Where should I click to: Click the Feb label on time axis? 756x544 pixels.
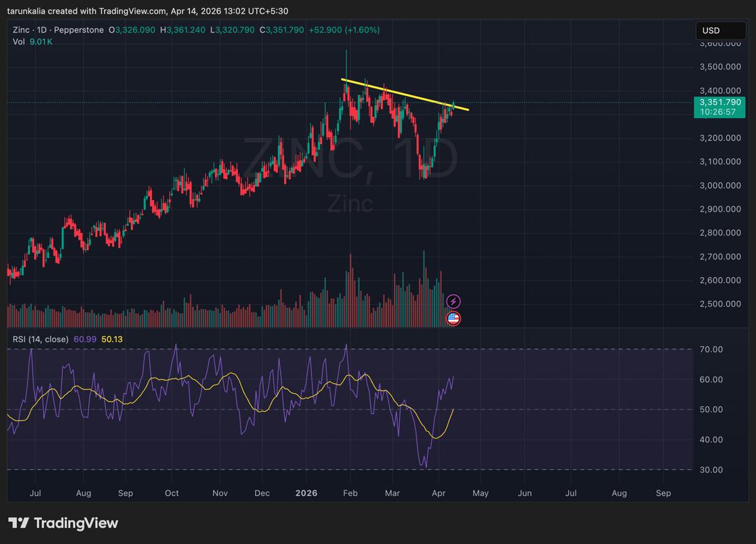coord(350,494)
